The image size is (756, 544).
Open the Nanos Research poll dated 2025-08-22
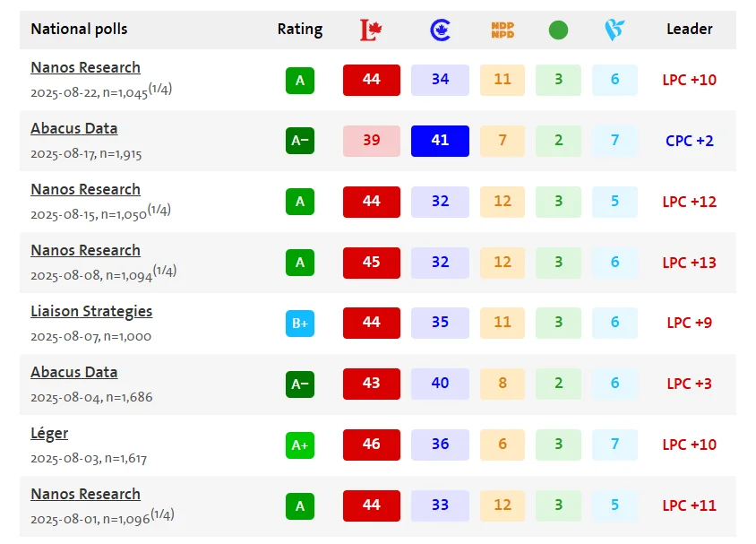tap(85, 67)
